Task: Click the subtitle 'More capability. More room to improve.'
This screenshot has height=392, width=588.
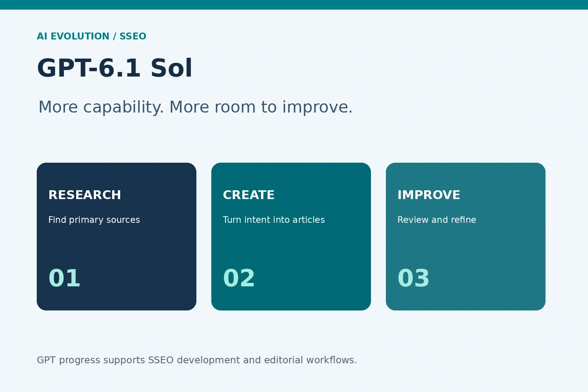Action: [x=195, y=107]
